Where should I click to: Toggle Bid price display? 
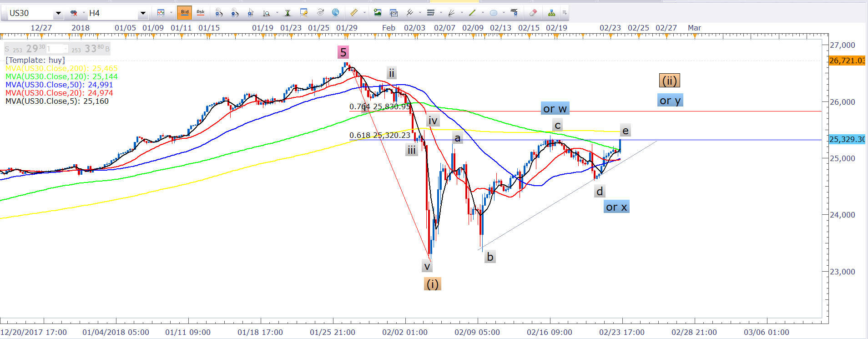coord(184,12)
